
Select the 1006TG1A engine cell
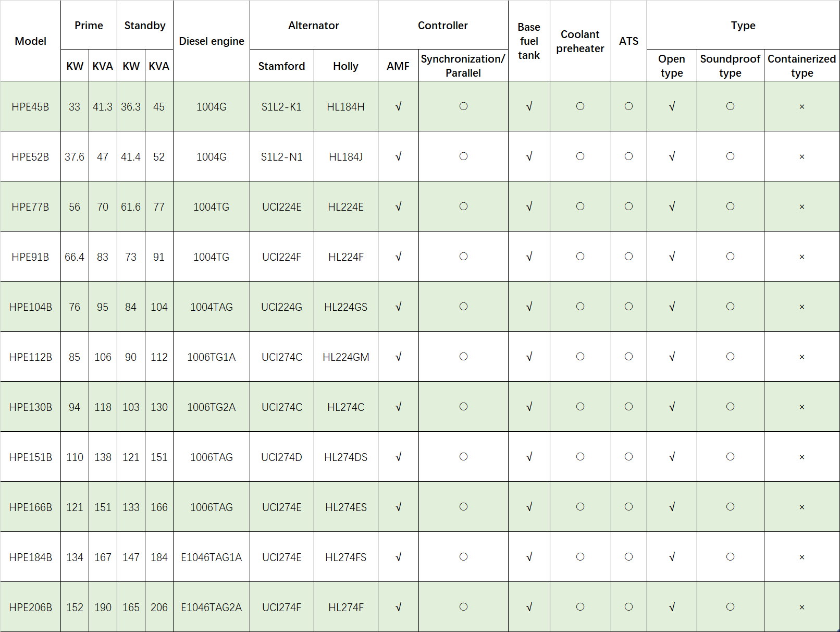pyautogui.click(x=212, y=357)
